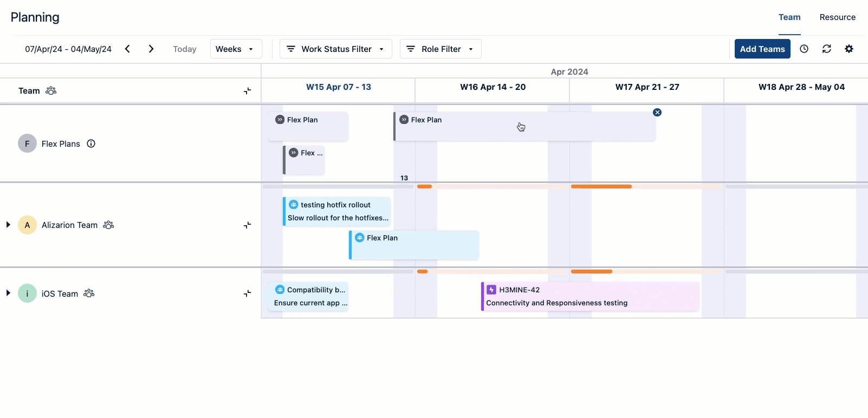Open the settings gear icon
This screenshot has height=418, width=868.
coord(849,49)
